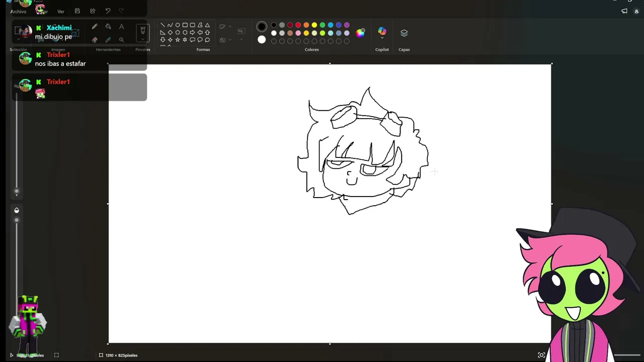This screenshot has height=362, width=644.
Task: Choose the Right arrow shape
Action: pyautogui.click(x=192, y=33)
